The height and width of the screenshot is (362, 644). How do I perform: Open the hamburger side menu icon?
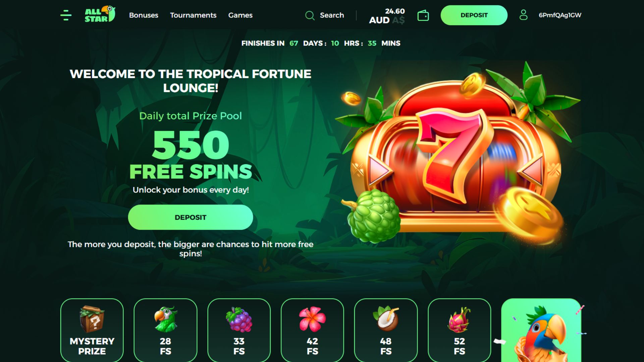(x=66, y=15)
